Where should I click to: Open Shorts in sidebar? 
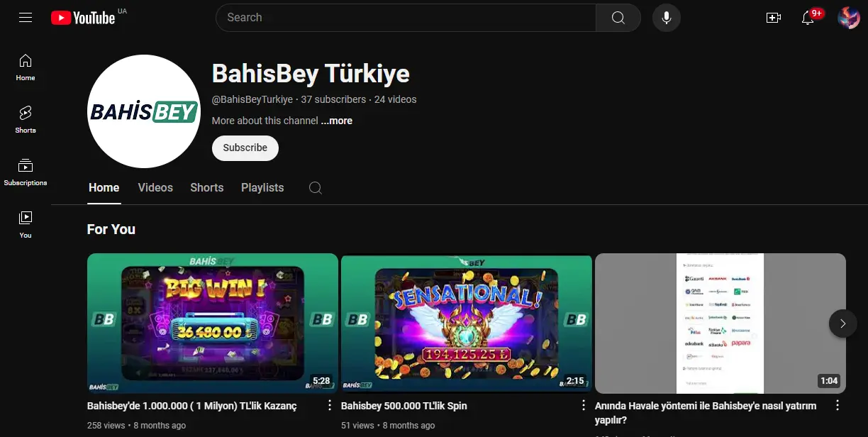coord(26,120)
